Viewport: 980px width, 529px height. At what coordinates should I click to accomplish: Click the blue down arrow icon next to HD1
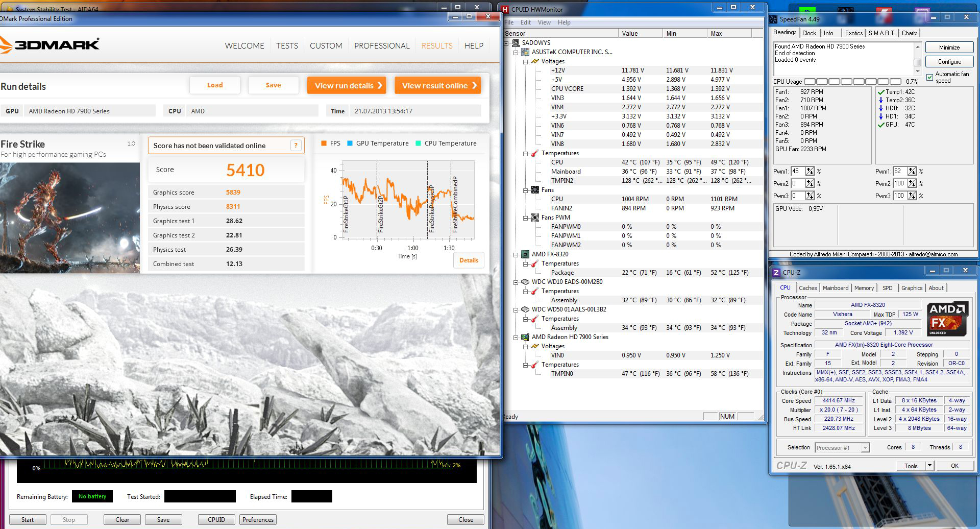click(x=880, y=116)
